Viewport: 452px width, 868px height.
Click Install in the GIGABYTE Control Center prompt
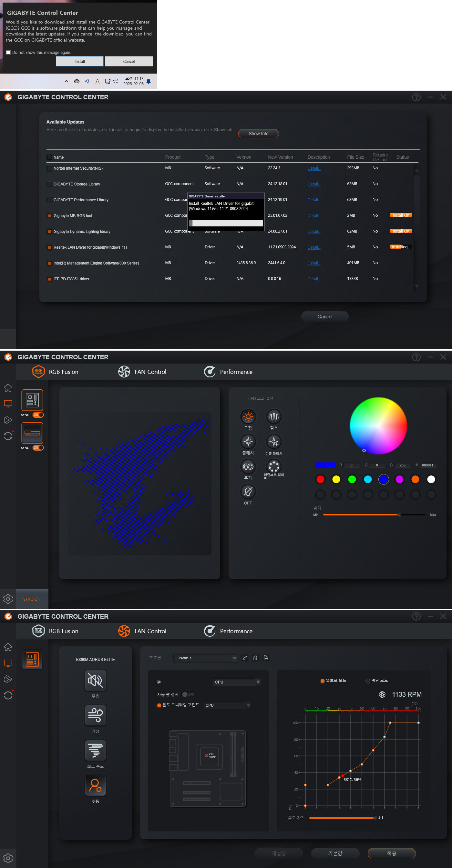pyautogui.click(x=80, y=61)
